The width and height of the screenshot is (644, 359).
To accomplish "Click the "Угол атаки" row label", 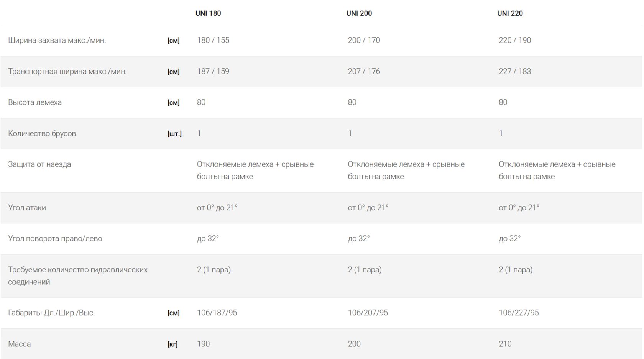I will [x=27, y=208].
